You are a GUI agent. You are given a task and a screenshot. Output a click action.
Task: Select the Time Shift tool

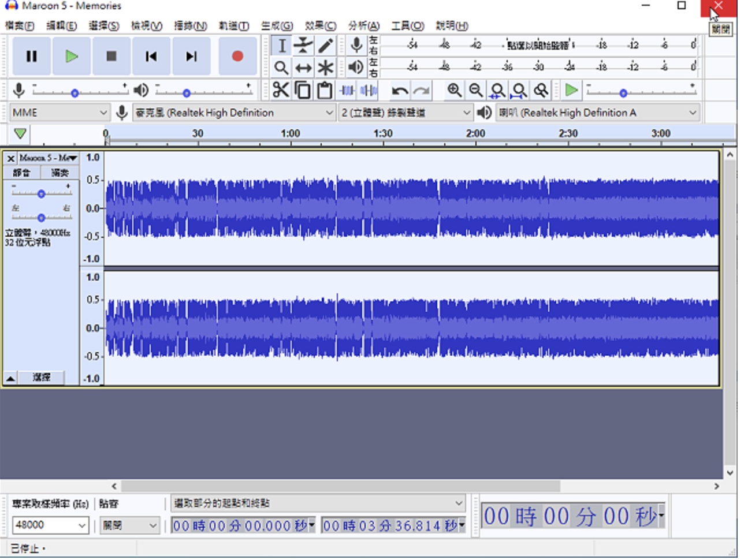(x=303, y=68)
